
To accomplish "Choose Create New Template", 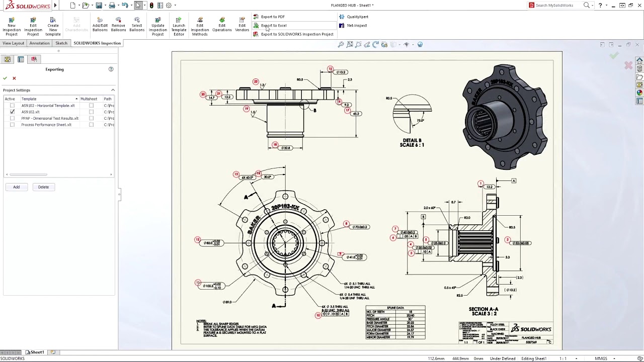I will pos(53,26).
